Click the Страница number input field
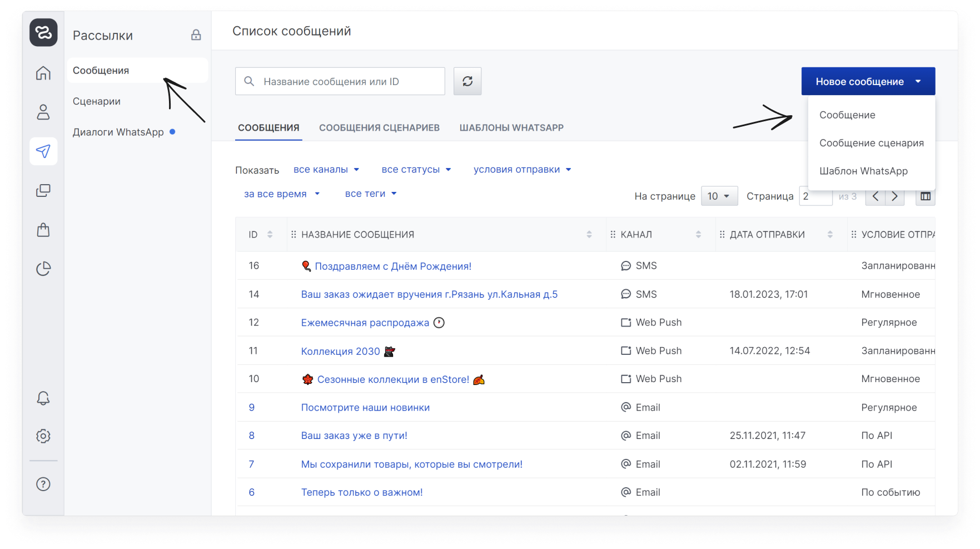This screenshot has width=980, height=549. point(815,196)
